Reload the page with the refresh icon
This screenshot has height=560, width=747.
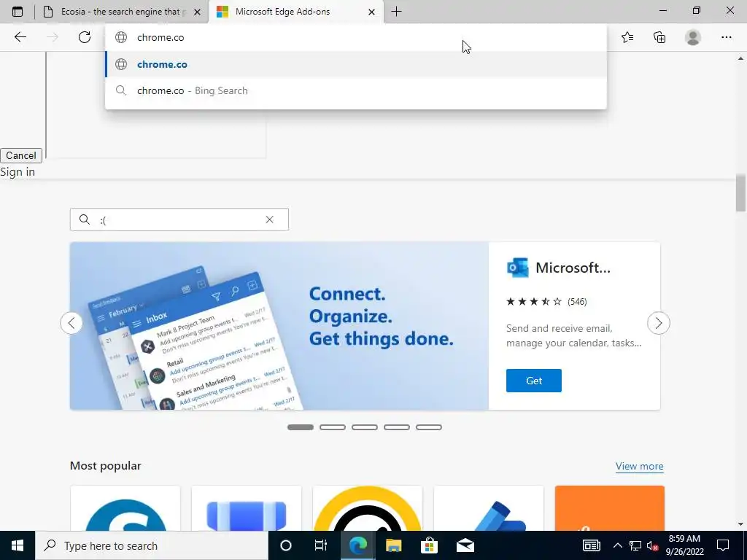85,37
